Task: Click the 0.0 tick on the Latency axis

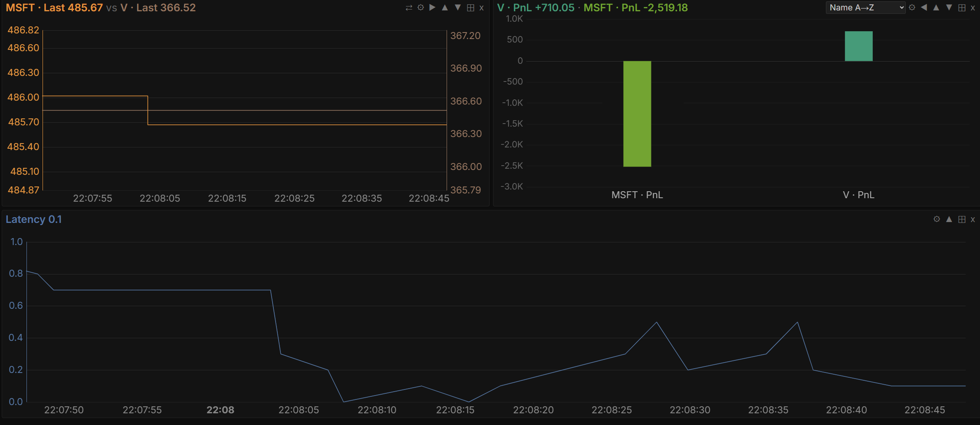Action: tap(16, 402)
